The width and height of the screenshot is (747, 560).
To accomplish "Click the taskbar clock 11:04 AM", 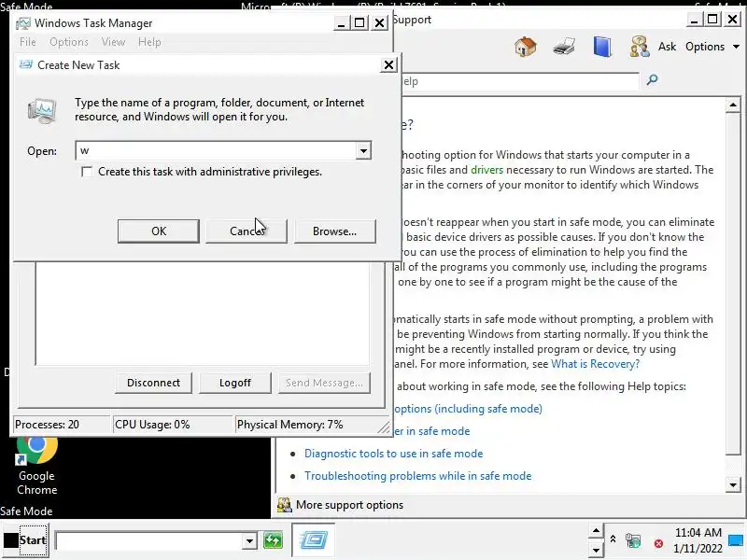I will (x=698, y=533).
